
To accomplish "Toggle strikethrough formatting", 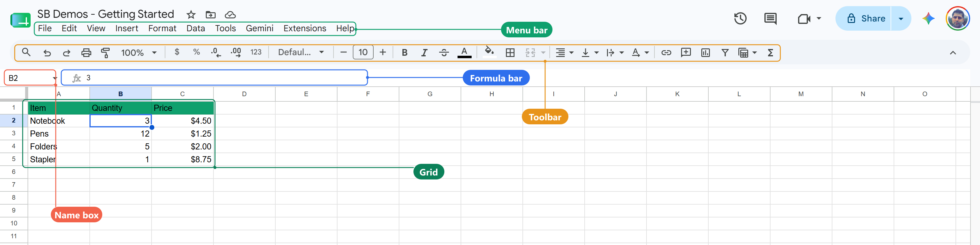I will 444,52.
